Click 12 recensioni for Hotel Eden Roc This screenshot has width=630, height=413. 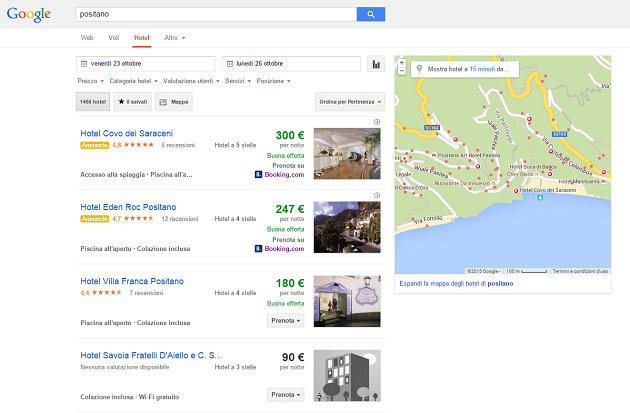point(180,219)
